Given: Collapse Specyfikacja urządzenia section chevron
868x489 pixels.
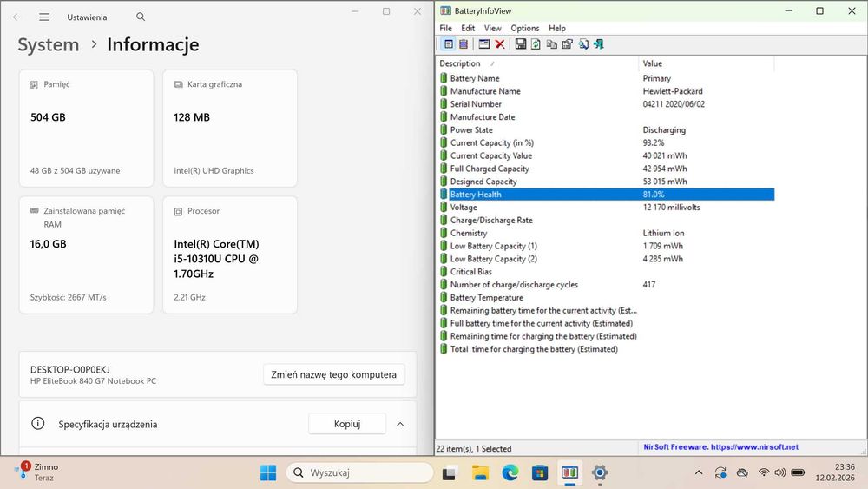Looking at the screenshot, I should coord(400,424).
